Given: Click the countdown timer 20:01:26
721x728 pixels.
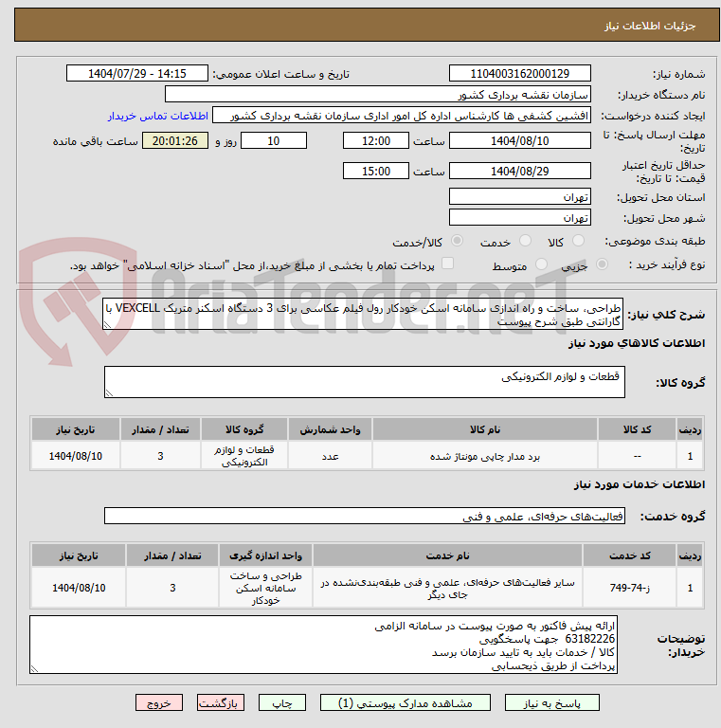Looking at the screenshot, I should (x=175, y=140).
